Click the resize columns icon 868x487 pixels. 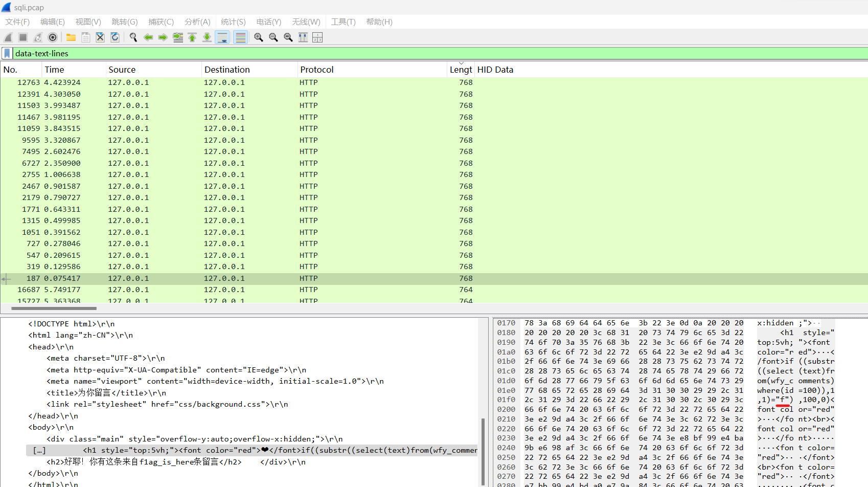pos(303,37)
